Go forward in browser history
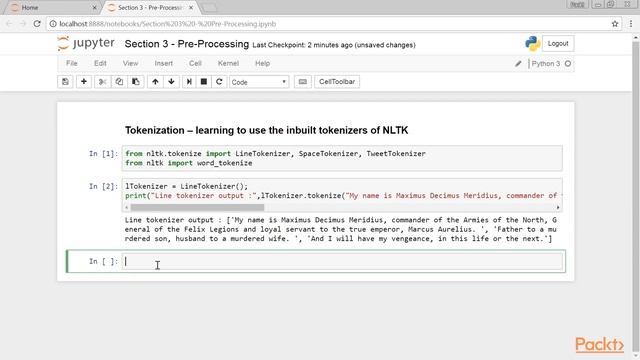 pyautogui.click(x=23, y=24)
